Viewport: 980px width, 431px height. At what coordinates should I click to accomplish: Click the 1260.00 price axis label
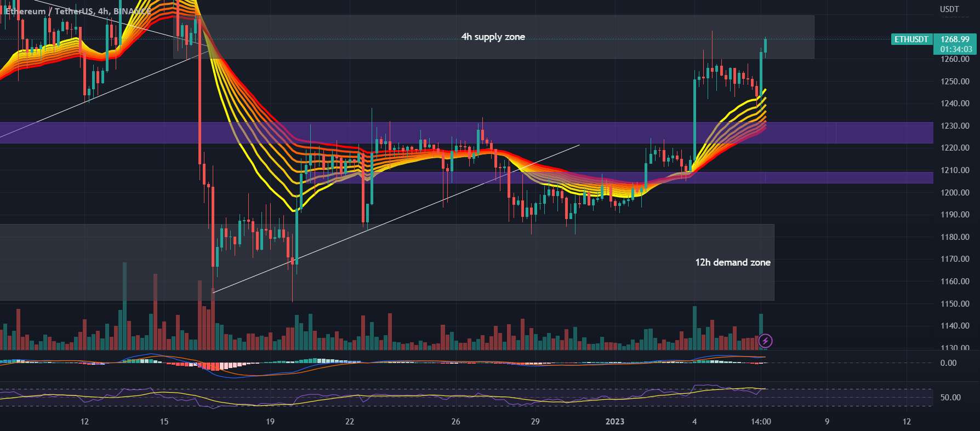pyautogui.click(x=955, y=59)
